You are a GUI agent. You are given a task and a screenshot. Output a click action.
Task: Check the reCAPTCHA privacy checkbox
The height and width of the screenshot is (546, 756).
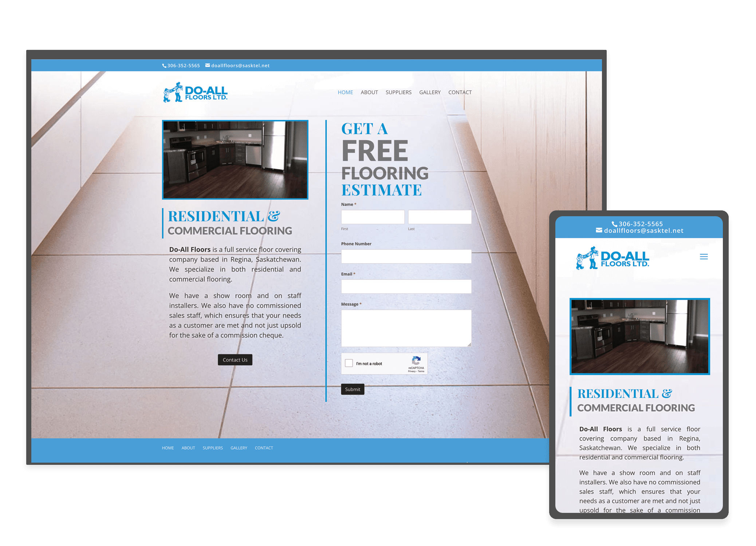pyautogui.click(x=347, y=365)
